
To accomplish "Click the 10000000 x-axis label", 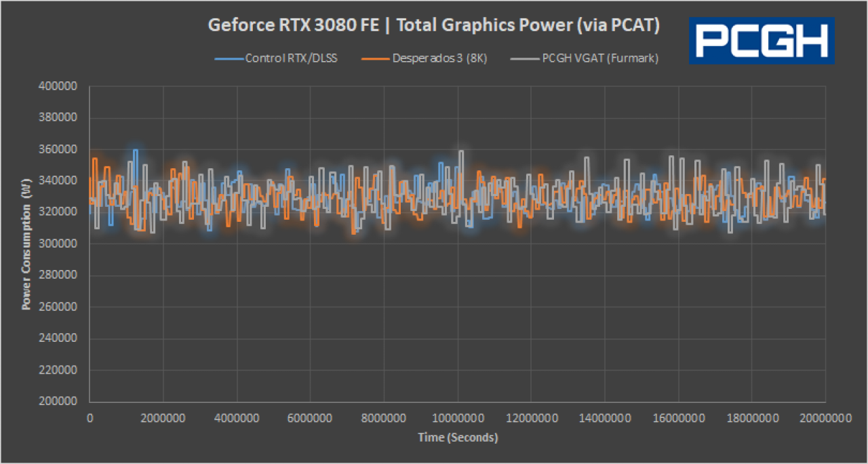I will point(458,420).
